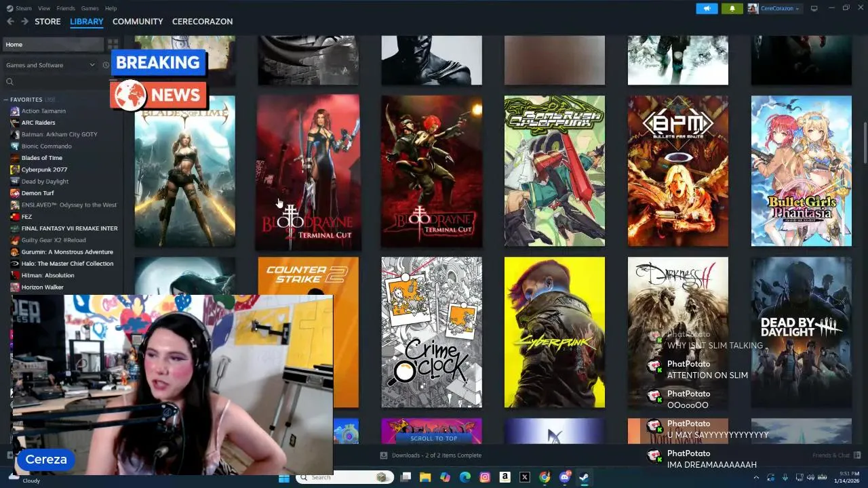Switch to the LIBRARY tab
The width and height of the screenshot is (868, 488).
coord(87,22)
